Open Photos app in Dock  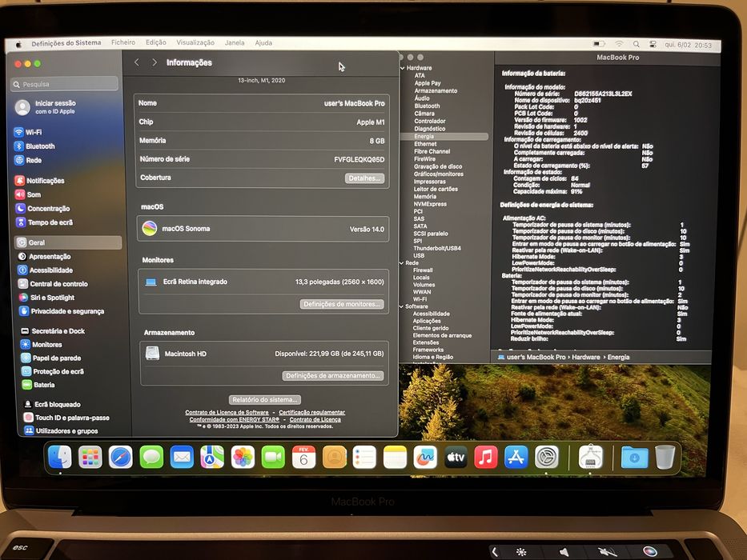coord(243,457)
